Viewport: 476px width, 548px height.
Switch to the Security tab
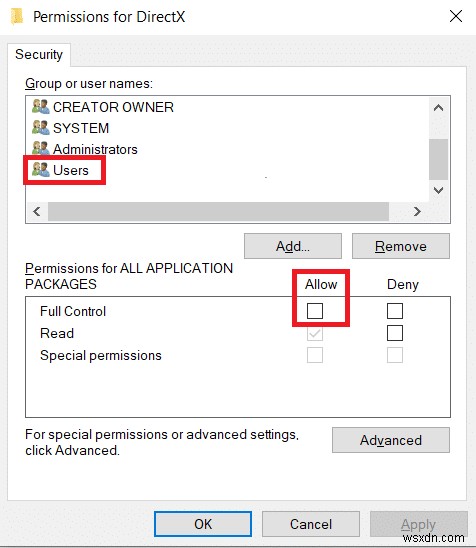pyautogui.click(x=39, y=55)
